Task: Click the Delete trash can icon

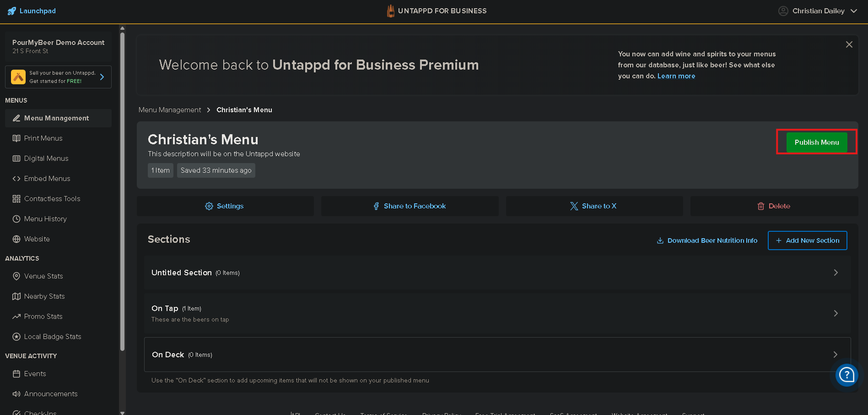Action: 761,206
